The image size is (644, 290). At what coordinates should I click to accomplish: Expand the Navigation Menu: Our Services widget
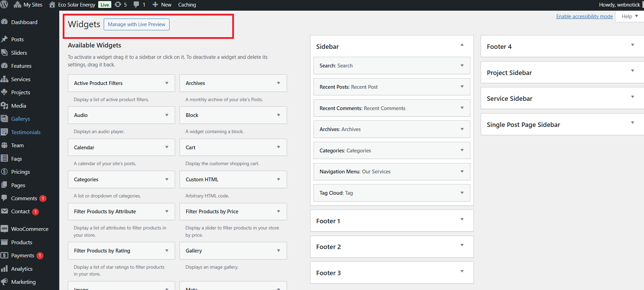point(462,171)
